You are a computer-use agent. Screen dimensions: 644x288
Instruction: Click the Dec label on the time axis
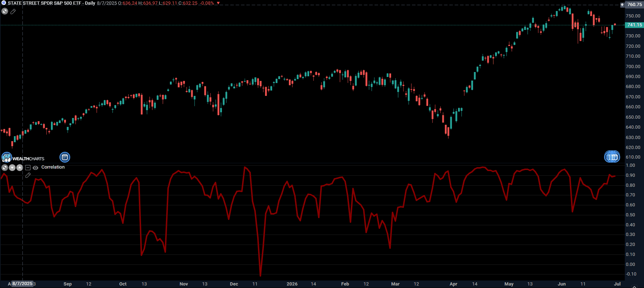pyautogui.click(x=234, y=284)
